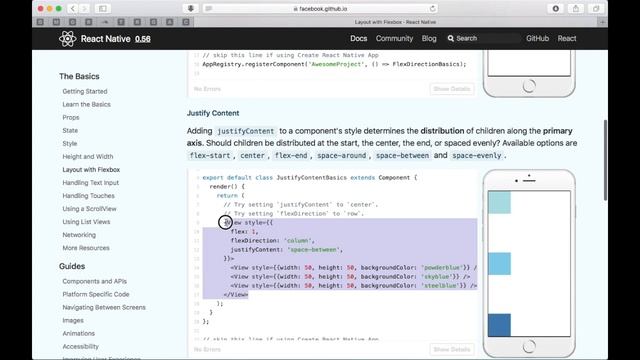640x360 pixels.
Task: Select Layout with Flexbox in sidebar
Action: [x=91, y=170]
